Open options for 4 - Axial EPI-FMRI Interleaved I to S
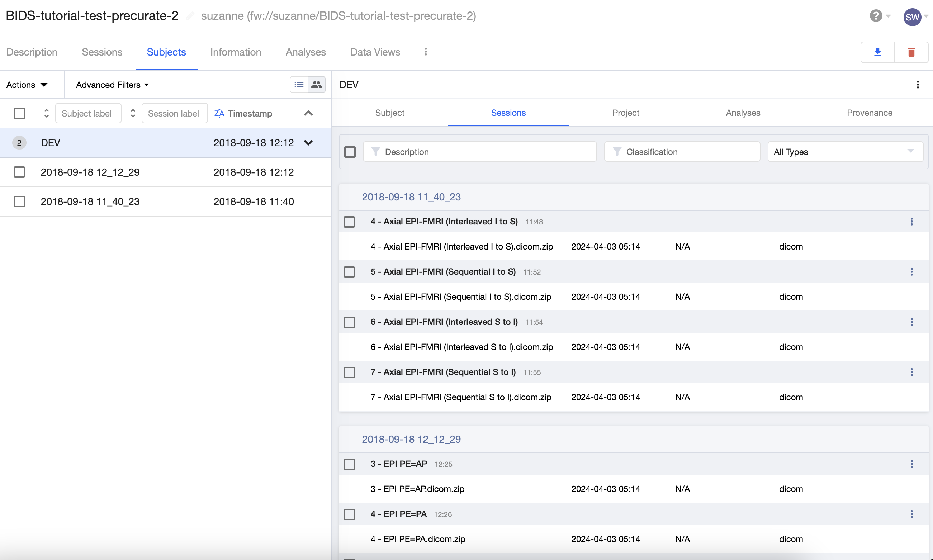The image size is (933, 560). pos(911,222)
